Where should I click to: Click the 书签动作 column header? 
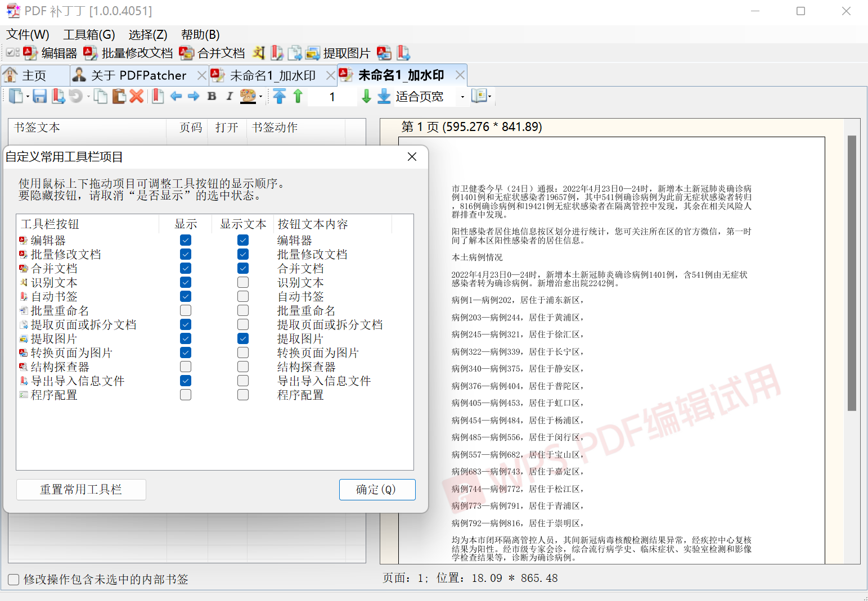(x=296, y=128)
